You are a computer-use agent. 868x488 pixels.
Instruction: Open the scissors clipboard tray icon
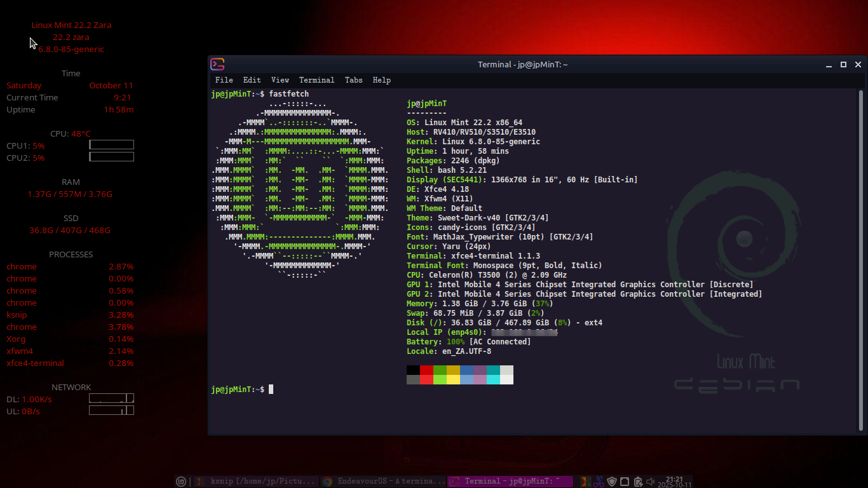[599, 482]
